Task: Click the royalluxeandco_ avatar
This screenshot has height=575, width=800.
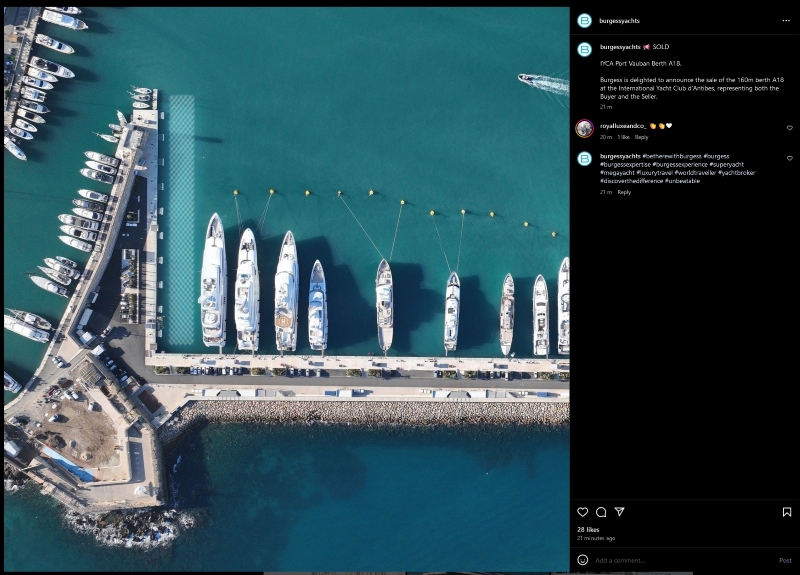Action: pyautogui.click(x=584, y=128)
